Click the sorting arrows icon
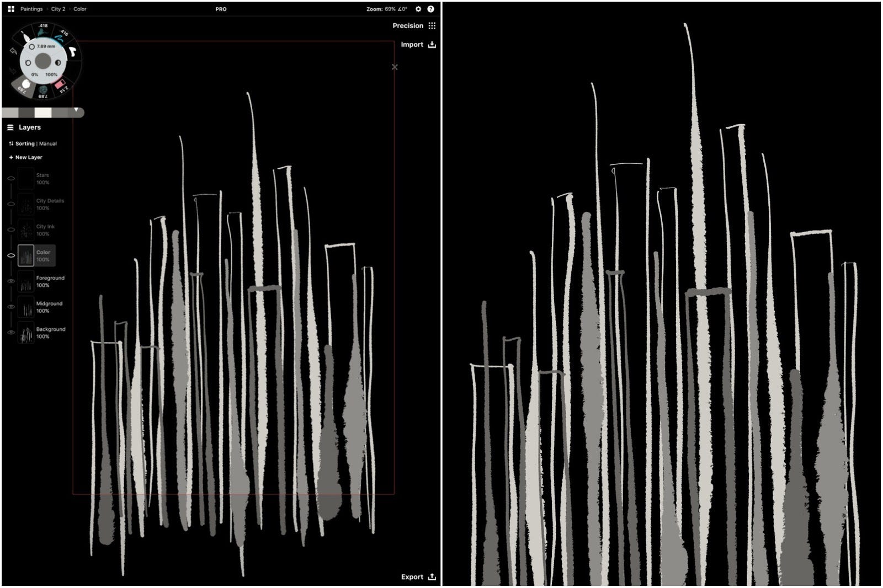This screenshot has width=883, height=588. pyautogui.click(x=11, y=143)
